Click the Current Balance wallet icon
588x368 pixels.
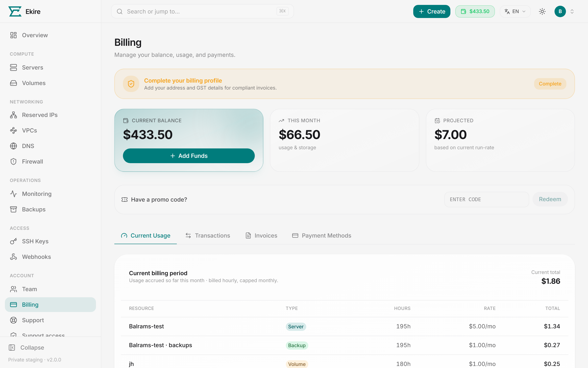(126, 120)
